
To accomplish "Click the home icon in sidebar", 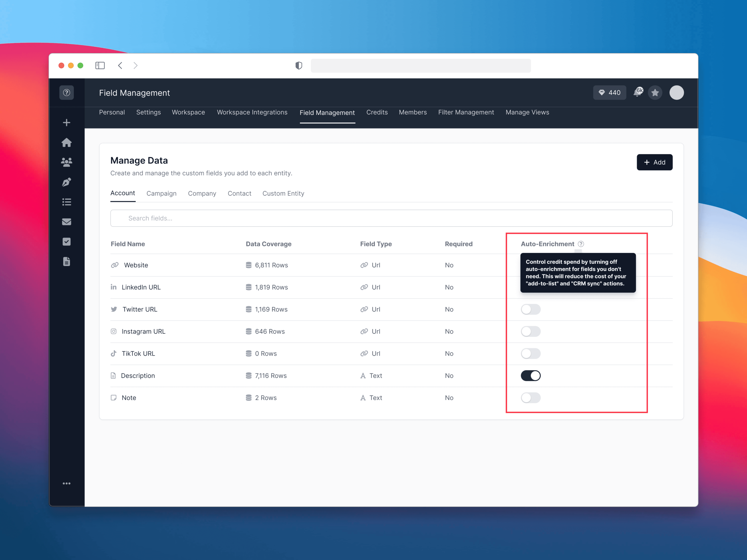I will tap(67, 142).
